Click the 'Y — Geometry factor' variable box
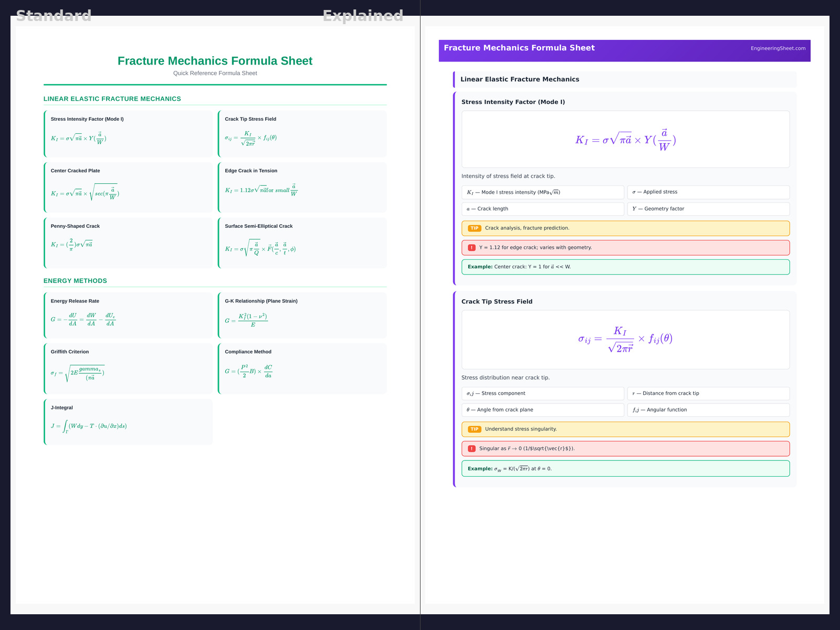840x630 pixels. coord(708,209)
